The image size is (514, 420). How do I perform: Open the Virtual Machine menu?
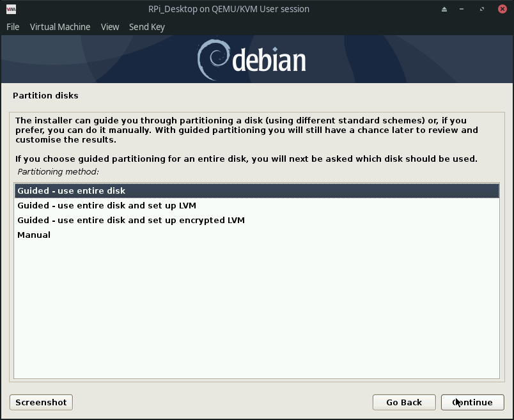[x=60, y=27]
